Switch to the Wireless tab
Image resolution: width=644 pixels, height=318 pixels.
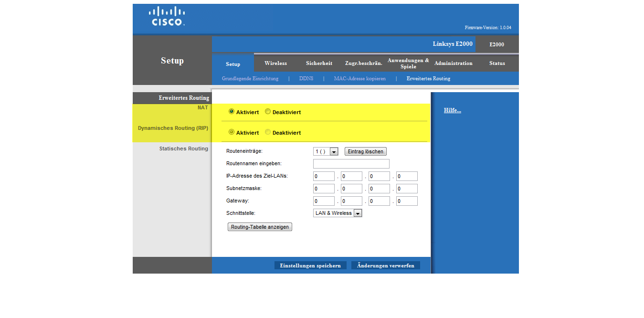point(275,63)
